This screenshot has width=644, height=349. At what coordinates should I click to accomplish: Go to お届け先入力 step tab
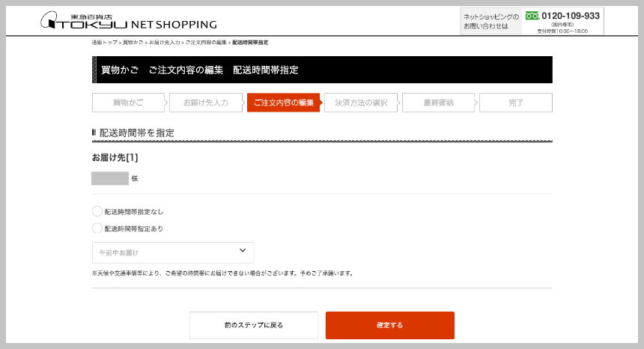[206, 103]
